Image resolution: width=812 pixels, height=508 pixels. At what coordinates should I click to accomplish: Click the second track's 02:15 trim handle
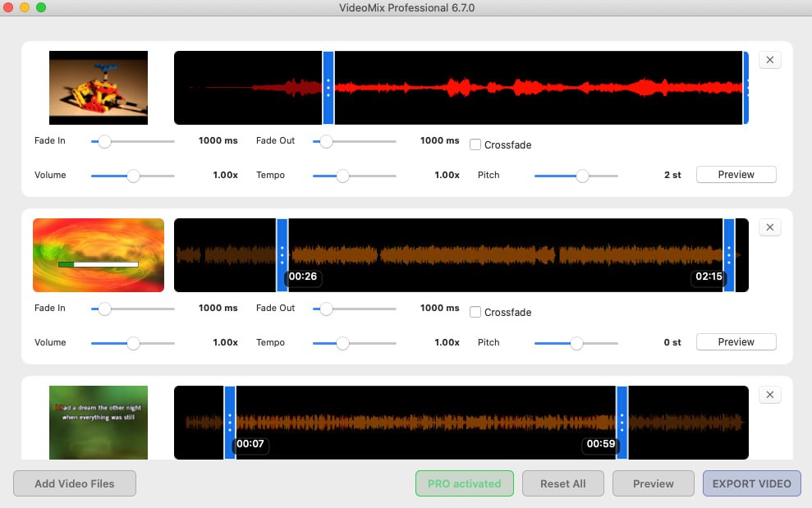(729, 254)
